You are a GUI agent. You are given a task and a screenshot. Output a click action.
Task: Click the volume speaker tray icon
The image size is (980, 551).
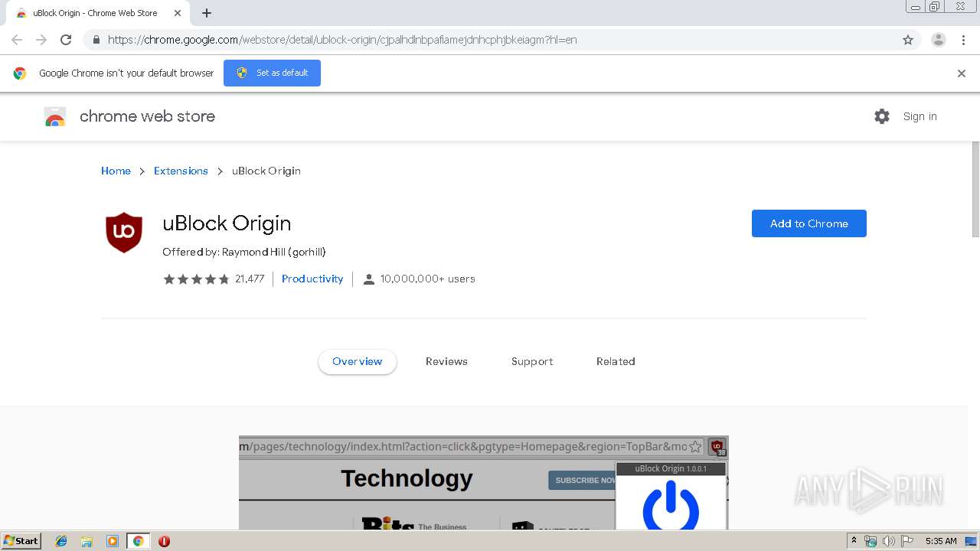click(888, 541)
